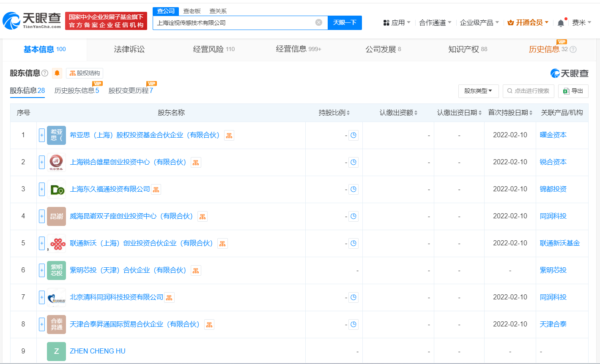Expand row 1 shareholder with plus toggle
600x364 pixels.
point(42,136)
